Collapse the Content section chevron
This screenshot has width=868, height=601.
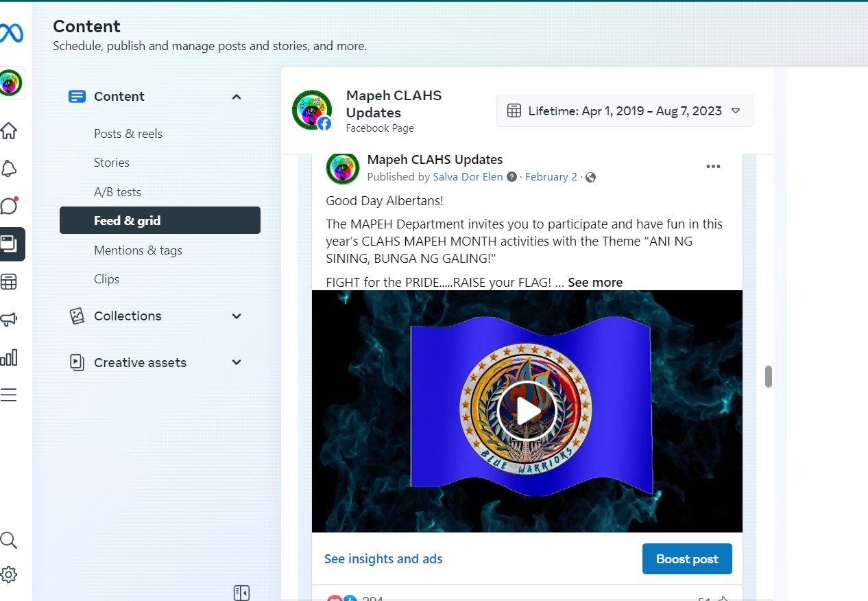point(237,97)
